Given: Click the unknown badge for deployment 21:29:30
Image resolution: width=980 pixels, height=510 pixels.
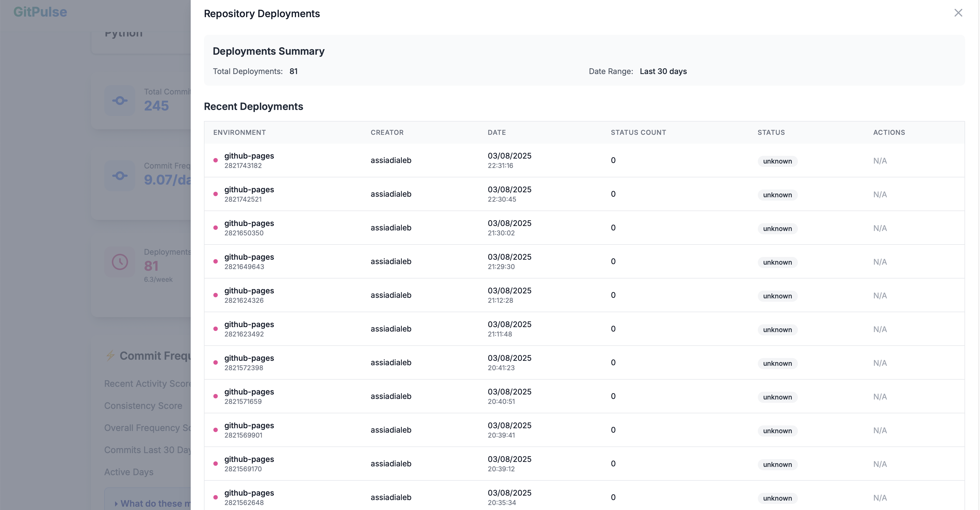Looking at the screenshot, I should (777, 262).
